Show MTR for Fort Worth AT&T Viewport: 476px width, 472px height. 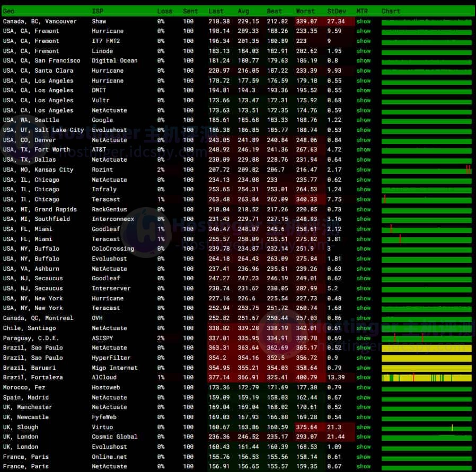coord(363,150)
